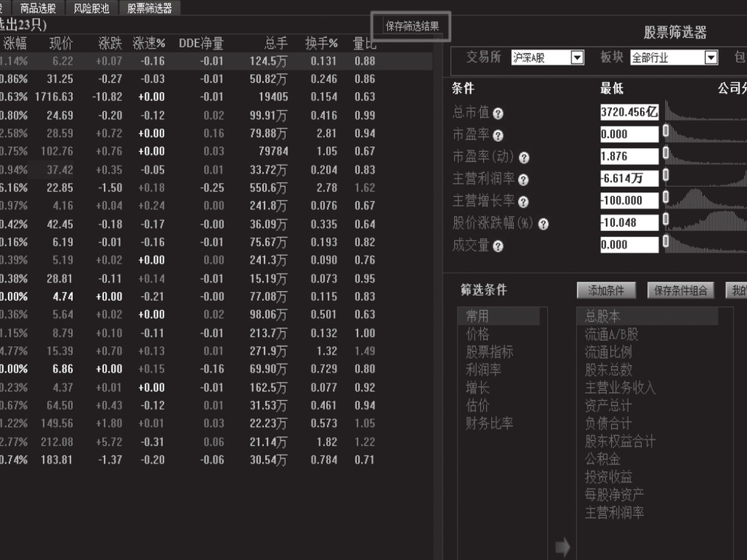747x560 pixels.
Task: Open help icon next to 成交量
Action: [498, 246]
